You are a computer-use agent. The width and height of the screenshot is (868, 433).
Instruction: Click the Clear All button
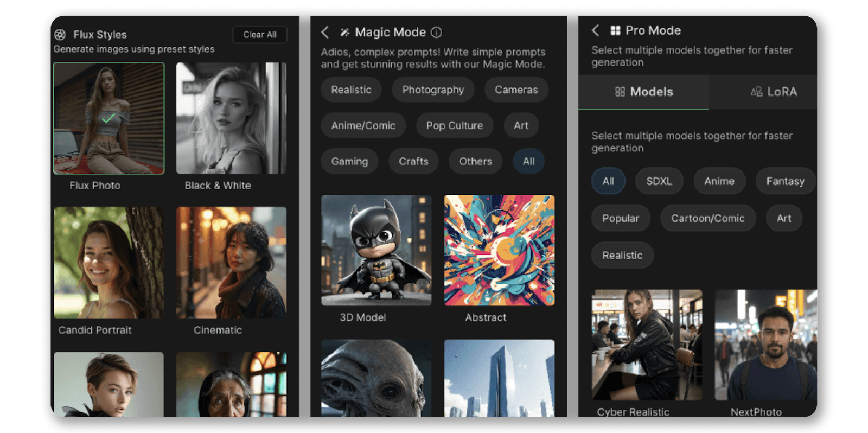(260, 35)
